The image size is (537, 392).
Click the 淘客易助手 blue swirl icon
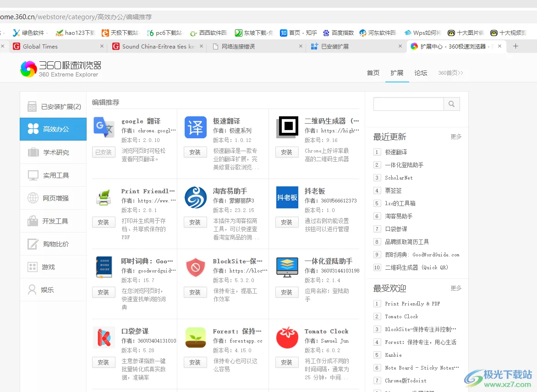click(196, 197)
